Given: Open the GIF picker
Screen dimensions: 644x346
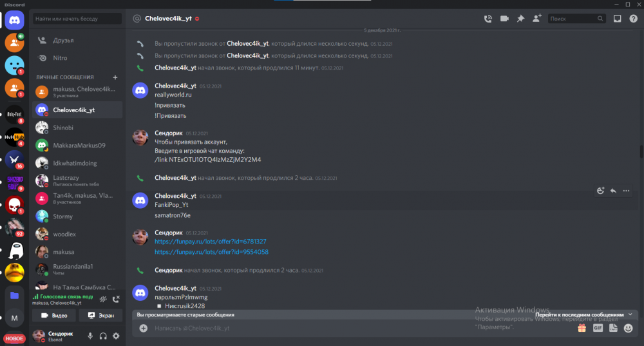Looking at the screenshot, I should click(x=598, y=328).
